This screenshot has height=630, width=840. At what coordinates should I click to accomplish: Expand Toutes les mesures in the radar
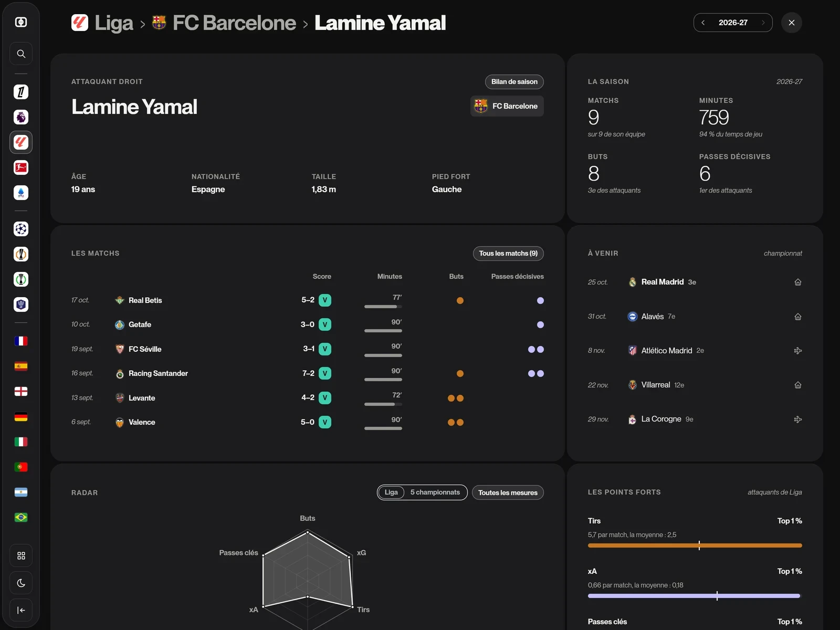tap(508, 492)
